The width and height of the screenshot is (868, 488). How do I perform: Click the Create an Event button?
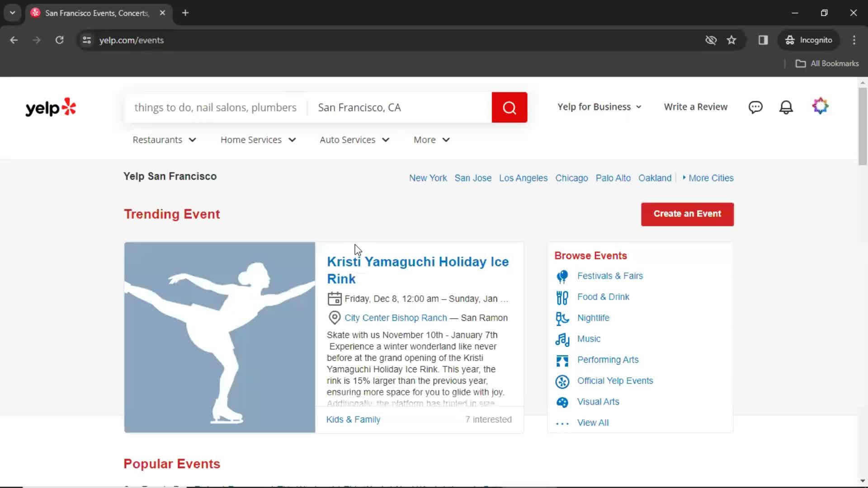[x=687, y=214]
